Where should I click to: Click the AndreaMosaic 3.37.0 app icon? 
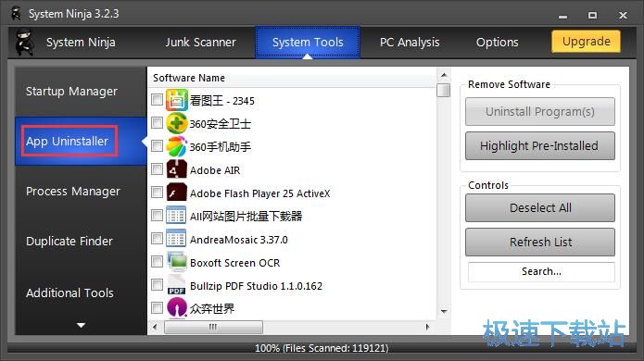coord(176,239)
